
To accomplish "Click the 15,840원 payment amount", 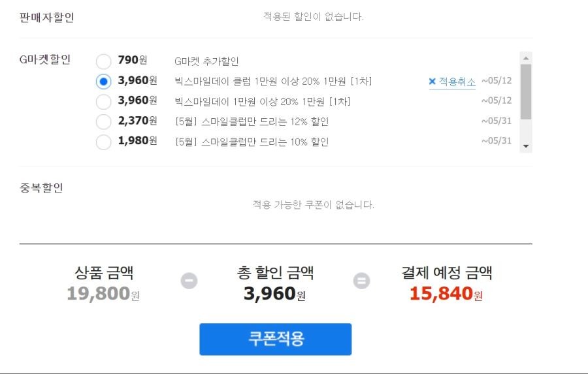I will 446,294.
